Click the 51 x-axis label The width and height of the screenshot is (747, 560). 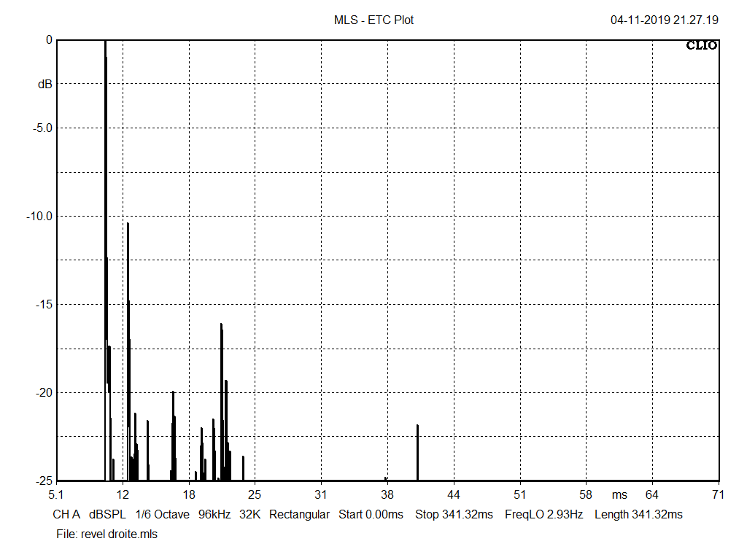tap(519, 495)
